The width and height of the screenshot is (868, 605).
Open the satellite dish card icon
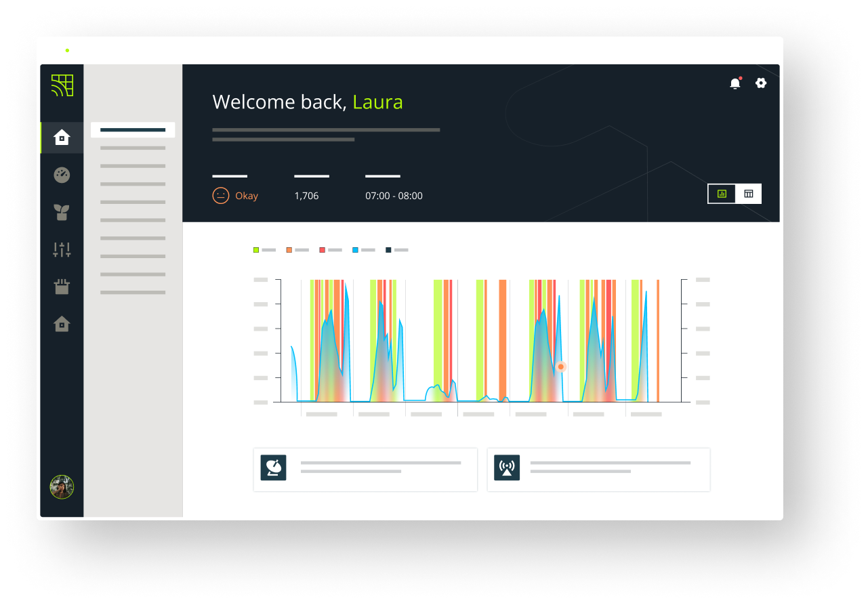tap(274, 467)
